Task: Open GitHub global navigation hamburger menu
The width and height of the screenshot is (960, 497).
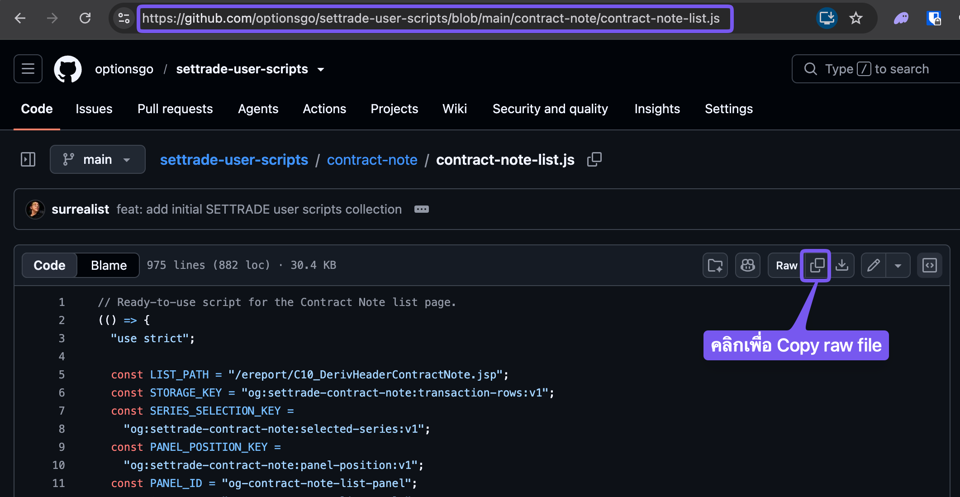Action: pyautogui.click(x=28, y=69)
